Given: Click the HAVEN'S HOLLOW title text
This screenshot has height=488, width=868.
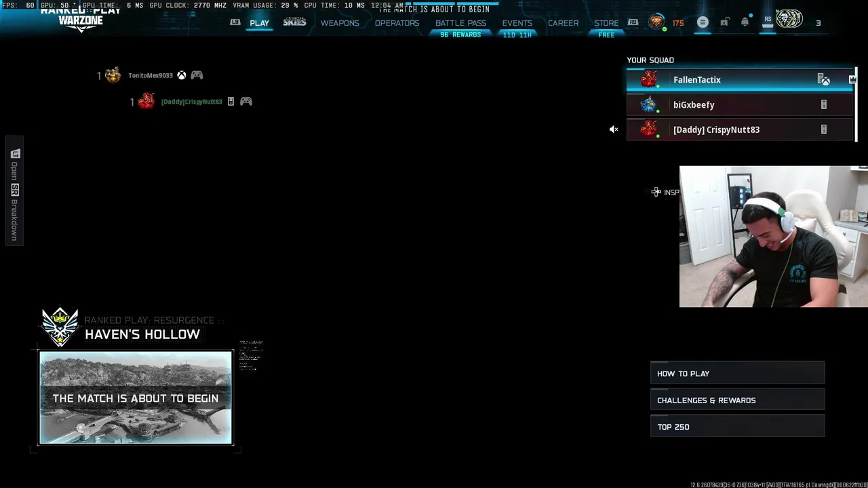Looking at the screenshot, I should [142, 334].
